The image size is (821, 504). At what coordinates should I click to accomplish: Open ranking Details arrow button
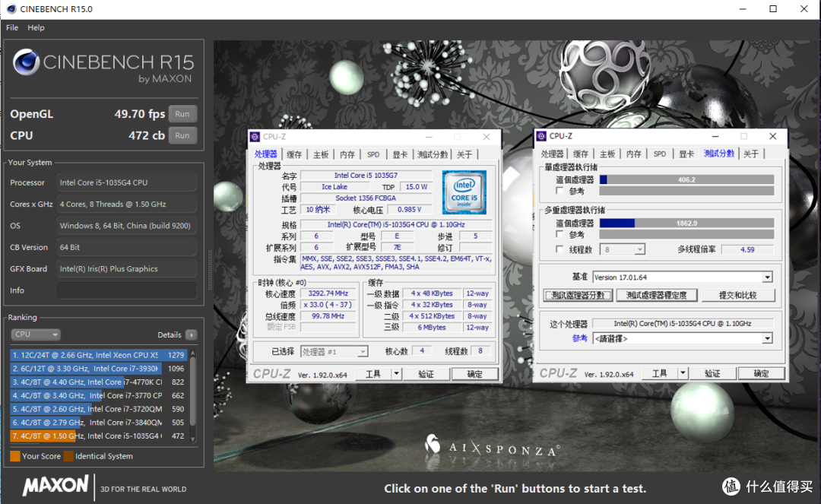click(191, 335)
